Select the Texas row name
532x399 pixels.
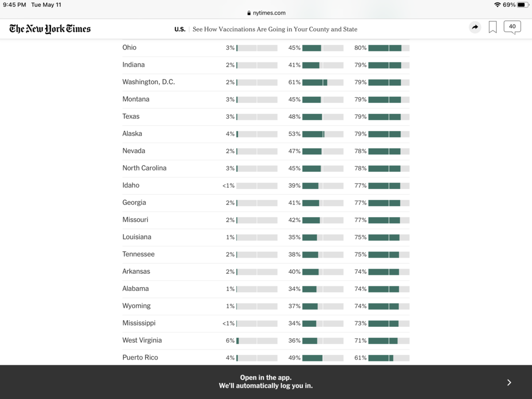131,116
